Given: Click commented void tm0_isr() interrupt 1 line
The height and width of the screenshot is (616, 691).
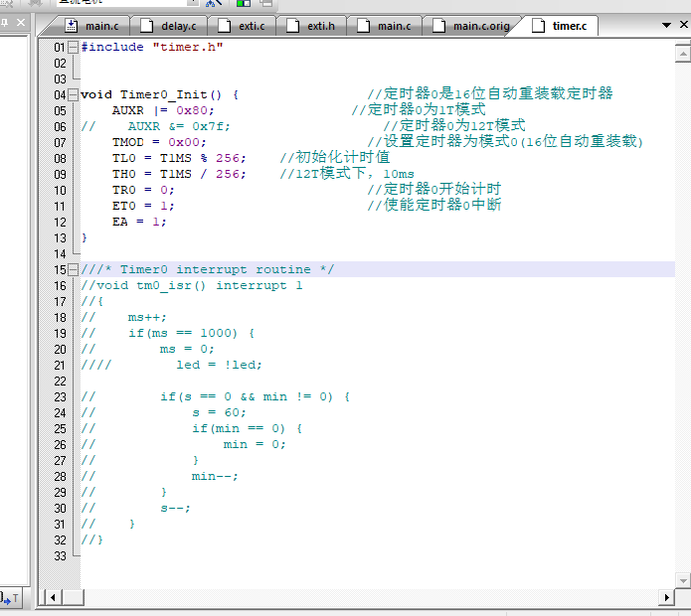Looking at the screenshot, I should click(192, 285).
